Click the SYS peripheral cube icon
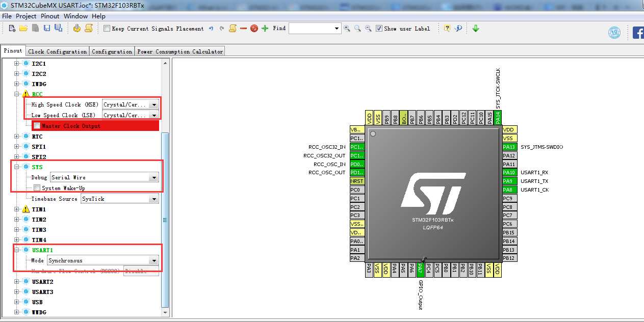This screenshot has height=322, width=644. coord(26,167)
